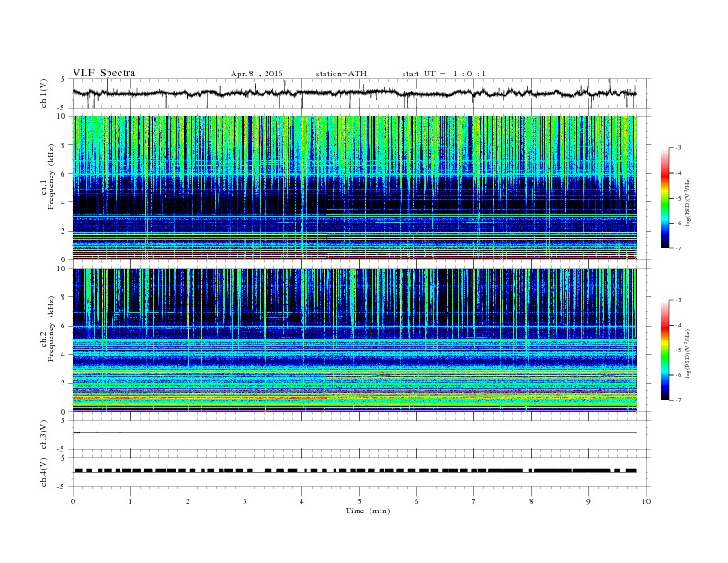
Task: Click the ch.2 frequency tick label "10"
Action: tap(63, 268)
